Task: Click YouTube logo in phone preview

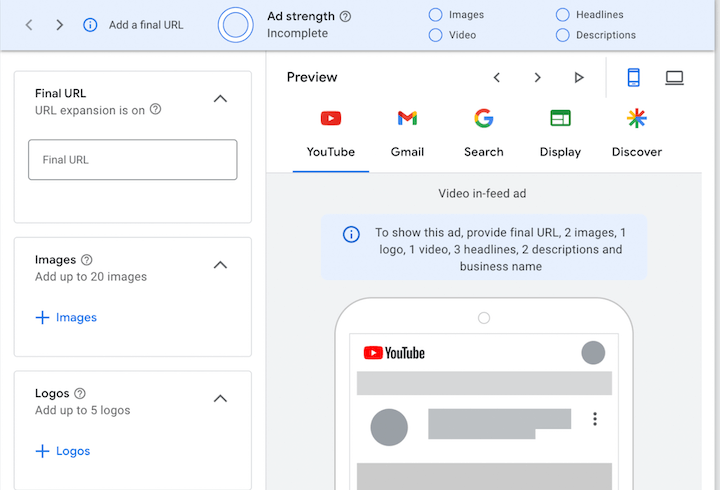Action: pyautogui.click(x=394, y=353)
